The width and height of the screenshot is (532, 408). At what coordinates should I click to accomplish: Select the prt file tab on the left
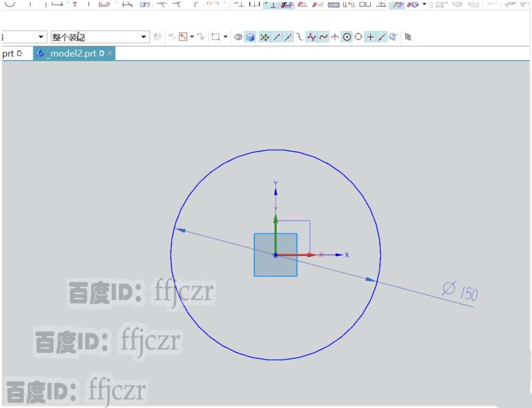(x=11, y=53)
